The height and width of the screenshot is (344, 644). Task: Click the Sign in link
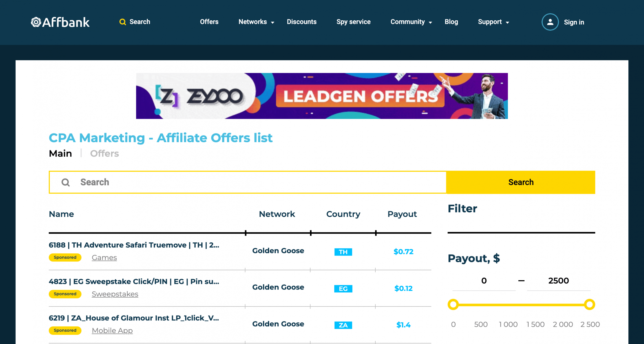click(574, 22)
